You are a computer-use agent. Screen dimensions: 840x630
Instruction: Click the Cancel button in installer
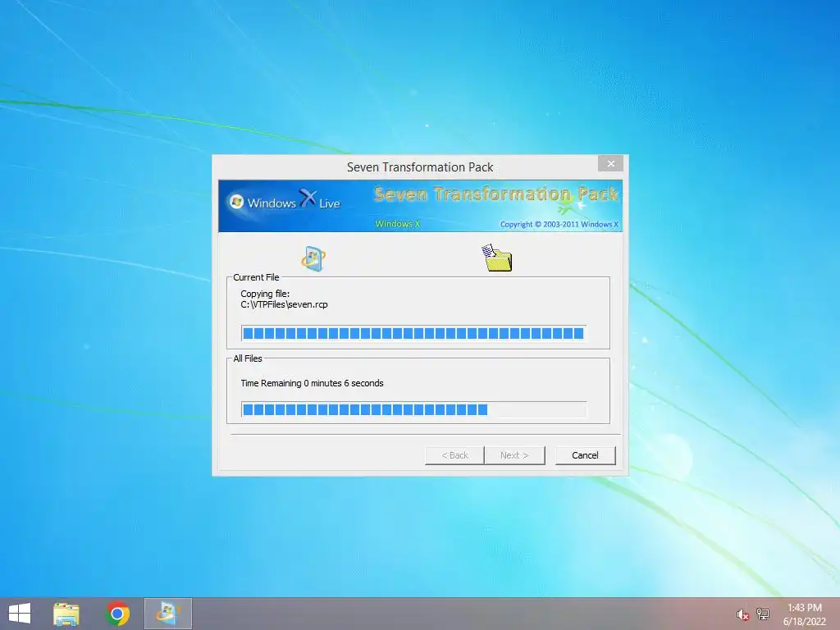(x=585, y=455)
